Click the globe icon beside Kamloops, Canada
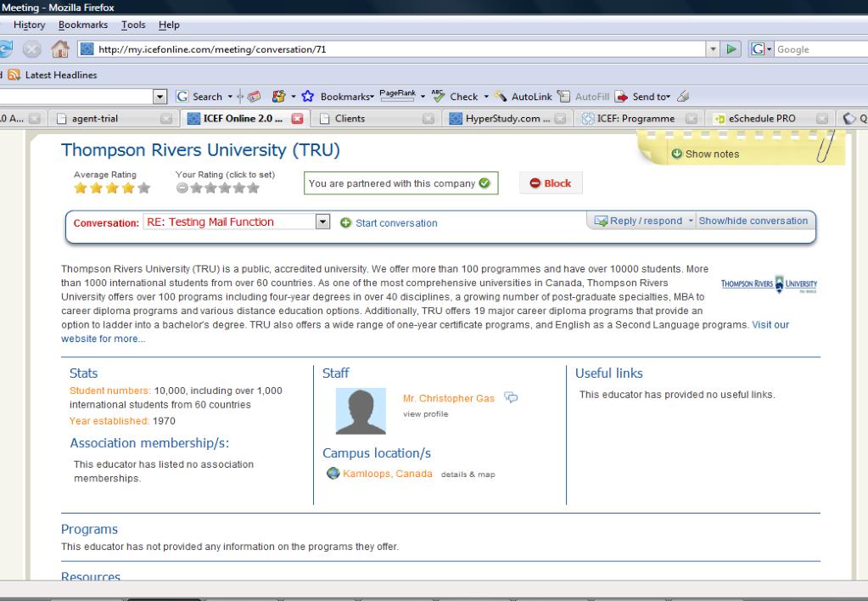 click(333, 474)
